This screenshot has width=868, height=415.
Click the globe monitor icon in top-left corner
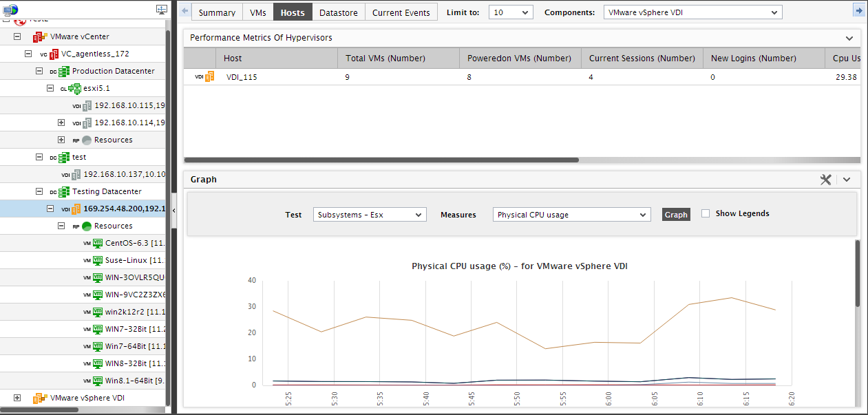point(10,9)
